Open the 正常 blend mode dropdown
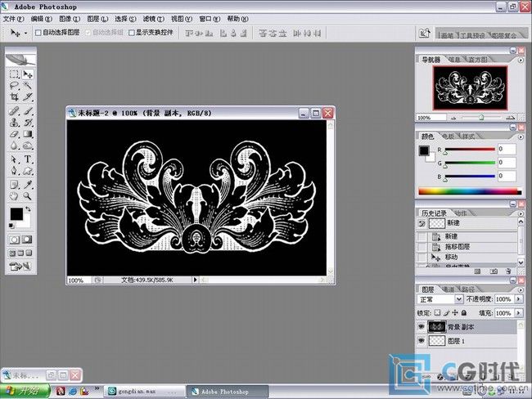The image size is (532, 399). coord(459,300)
